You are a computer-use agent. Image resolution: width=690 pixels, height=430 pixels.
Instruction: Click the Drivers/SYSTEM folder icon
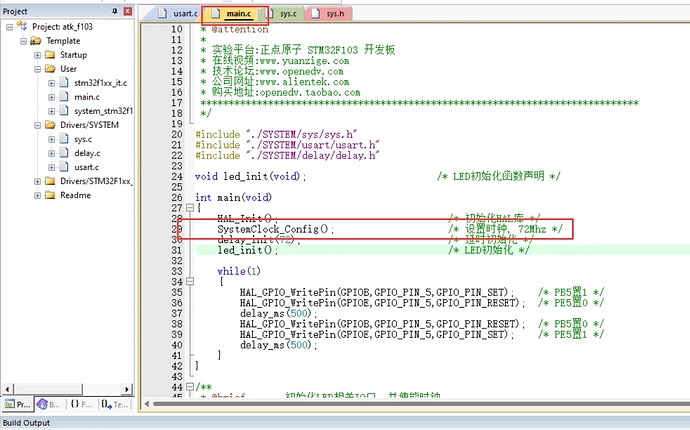click(x=49, y=125)
